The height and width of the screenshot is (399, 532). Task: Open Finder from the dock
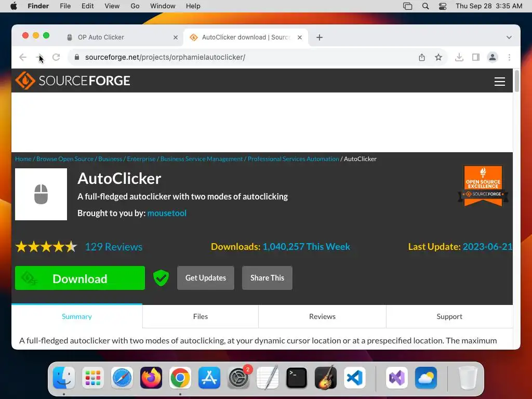(x=64, y=378)
